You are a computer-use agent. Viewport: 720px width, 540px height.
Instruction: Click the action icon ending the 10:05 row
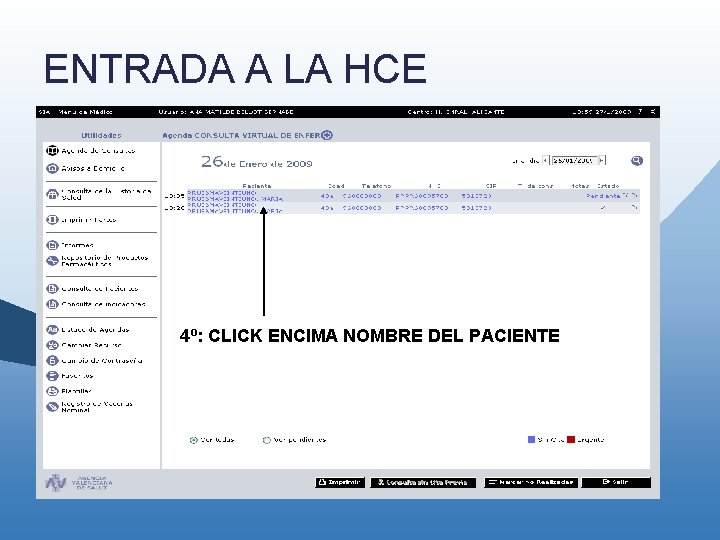634,196
